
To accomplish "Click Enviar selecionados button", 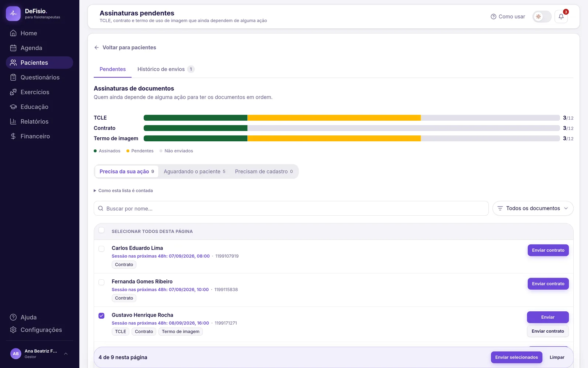I will click(x=516, y=357).
